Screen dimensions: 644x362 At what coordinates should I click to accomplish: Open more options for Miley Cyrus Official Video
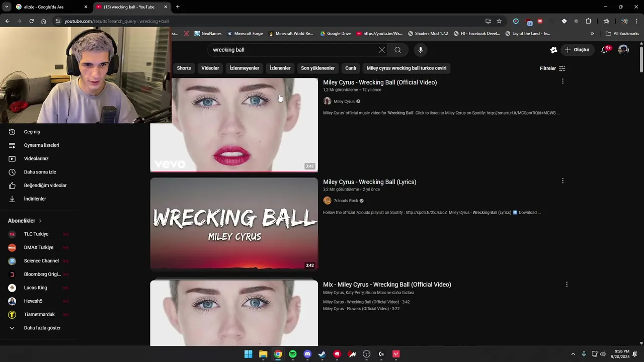[x=562, y=81]
